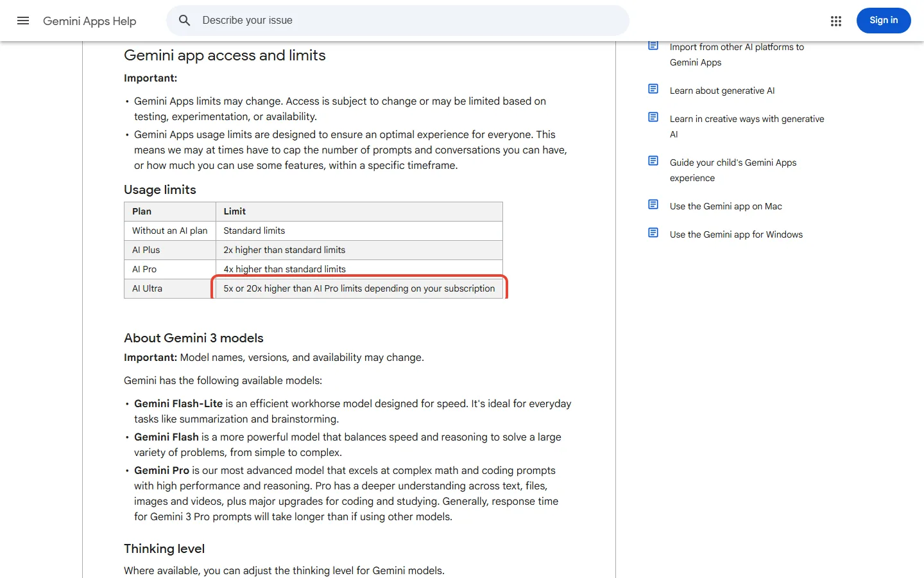Click the 5x or 20x higher limits cell
The height and width of the screenshot is (578, 924).
(359, 288)
